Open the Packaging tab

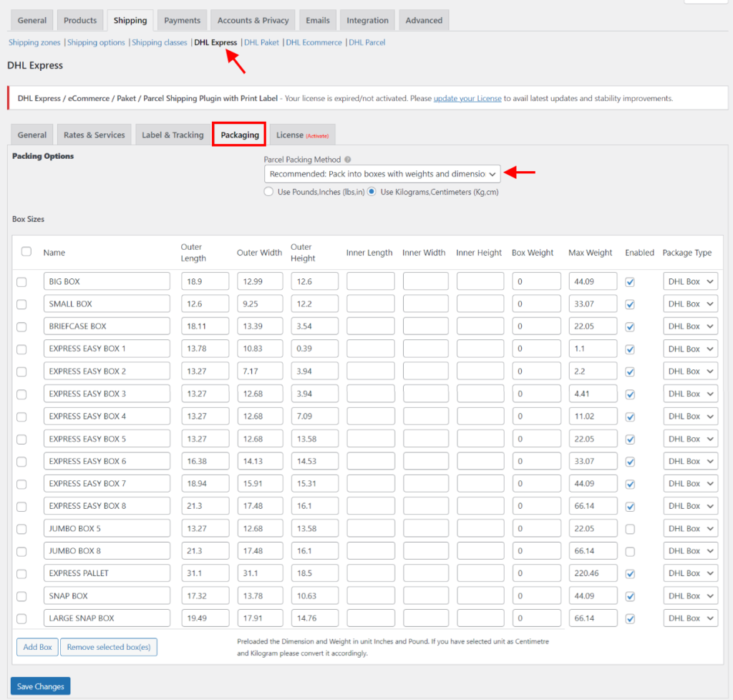click(x=238, y=134)
